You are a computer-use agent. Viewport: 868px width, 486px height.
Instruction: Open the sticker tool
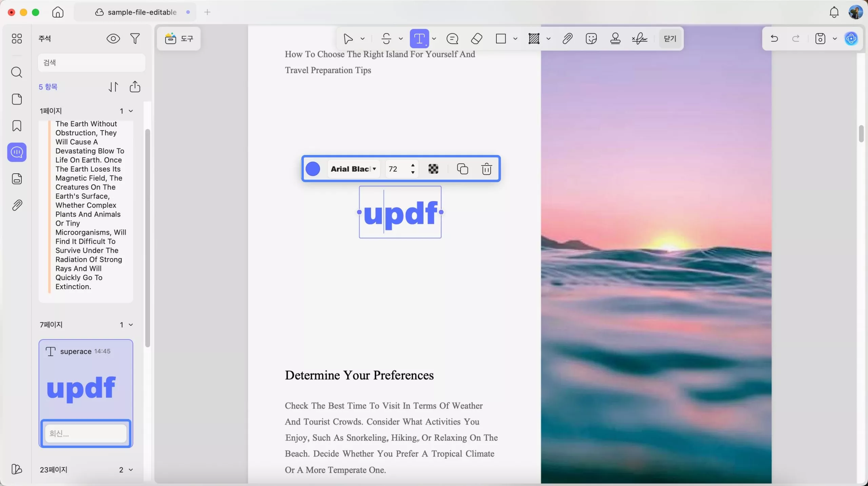tap(591, 39)
